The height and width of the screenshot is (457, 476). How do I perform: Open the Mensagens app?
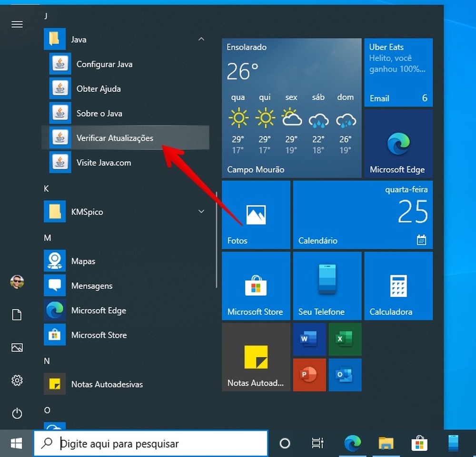coord(91,286)
